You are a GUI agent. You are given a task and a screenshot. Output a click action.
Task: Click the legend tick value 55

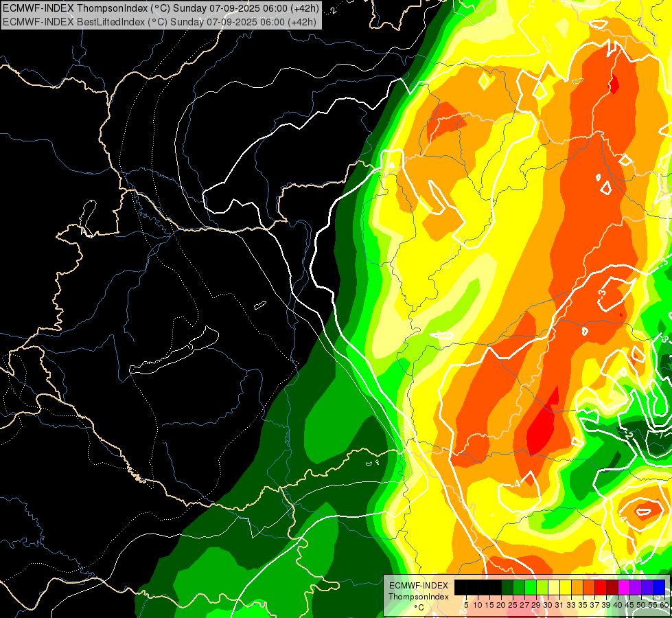653,605
